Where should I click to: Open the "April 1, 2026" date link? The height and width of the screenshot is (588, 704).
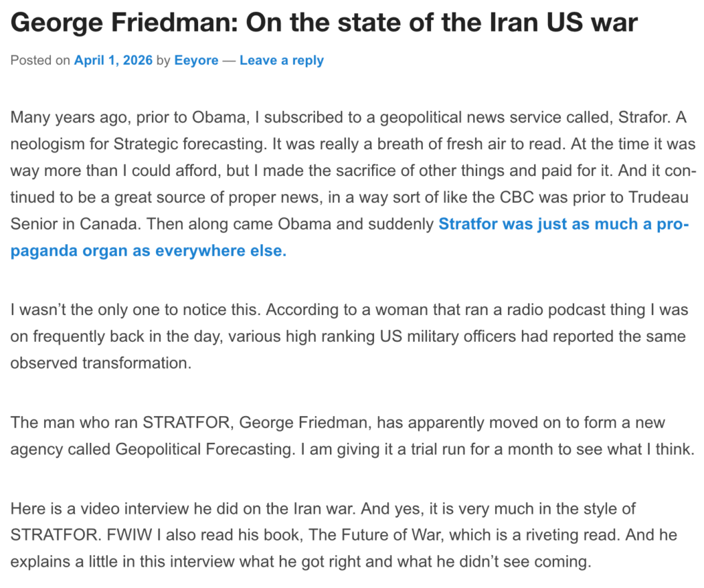coord(113,61)
